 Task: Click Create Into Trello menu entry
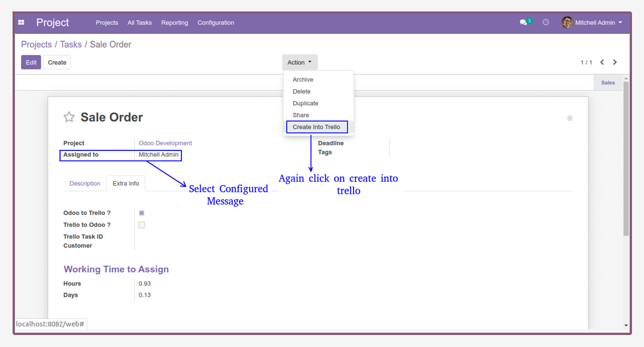pyautogui.click(x=317, y=127)
